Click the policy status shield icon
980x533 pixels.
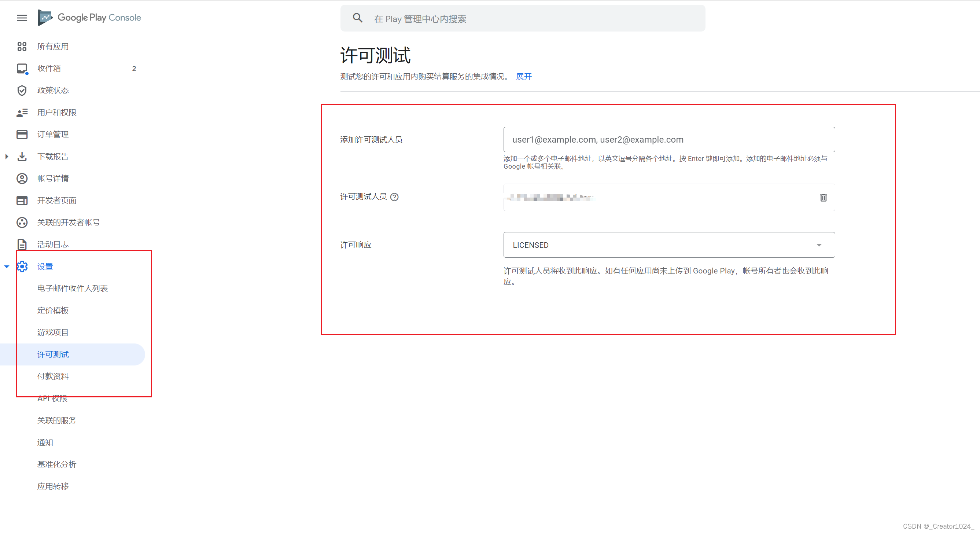click(x=22, y=90)
